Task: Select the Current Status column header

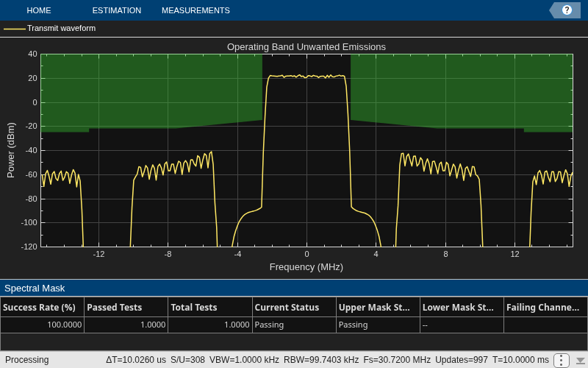Action: tap(294, 307)
